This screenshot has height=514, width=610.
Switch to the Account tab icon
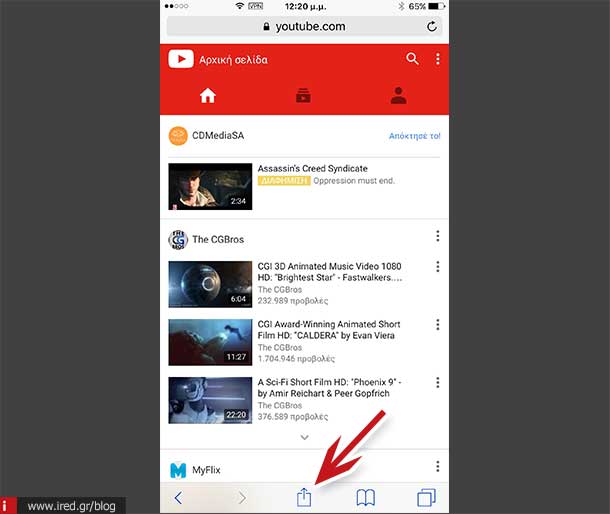point(398,95)
